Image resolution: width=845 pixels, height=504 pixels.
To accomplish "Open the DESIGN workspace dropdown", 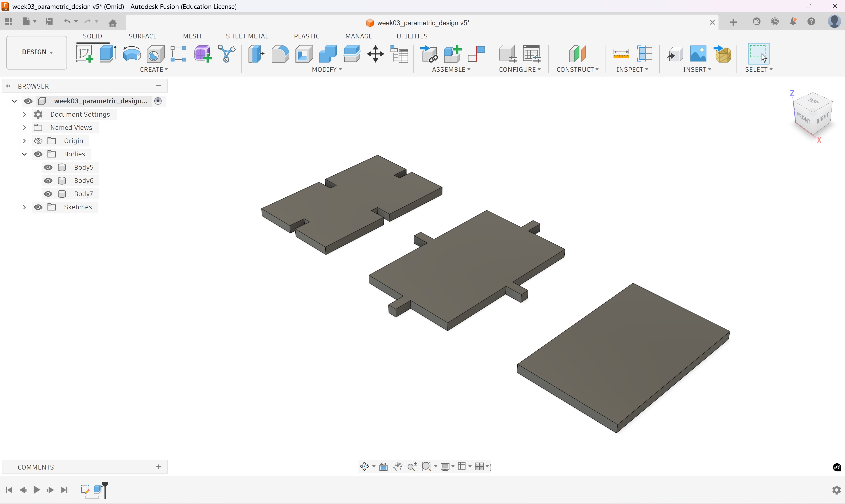I will click(x=37, y=52).
